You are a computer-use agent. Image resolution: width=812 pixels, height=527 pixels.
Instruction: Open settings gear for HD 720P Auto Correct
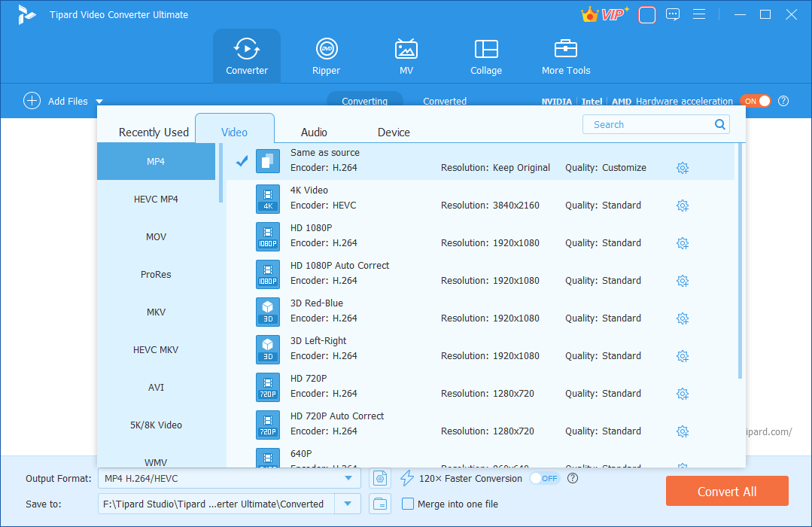pyautogui.click(x=683, y=431)
